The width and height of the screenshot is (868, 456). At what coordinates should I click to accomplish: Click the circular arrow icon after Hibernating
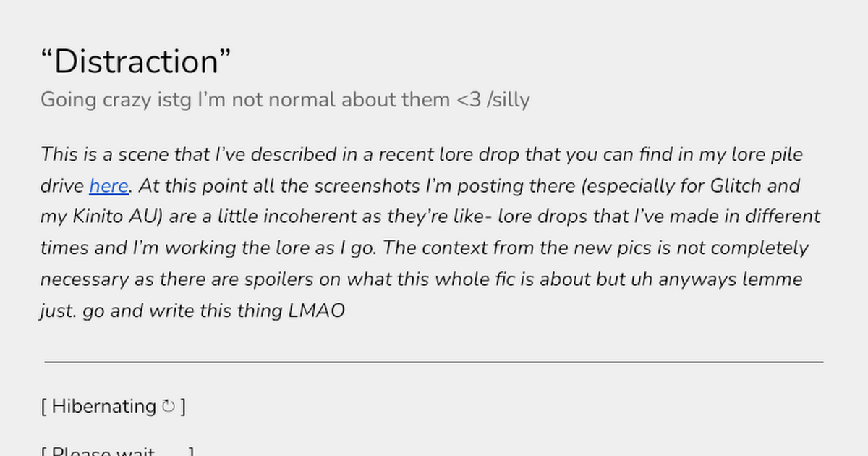pyautogui.click(x=168, y=407)
